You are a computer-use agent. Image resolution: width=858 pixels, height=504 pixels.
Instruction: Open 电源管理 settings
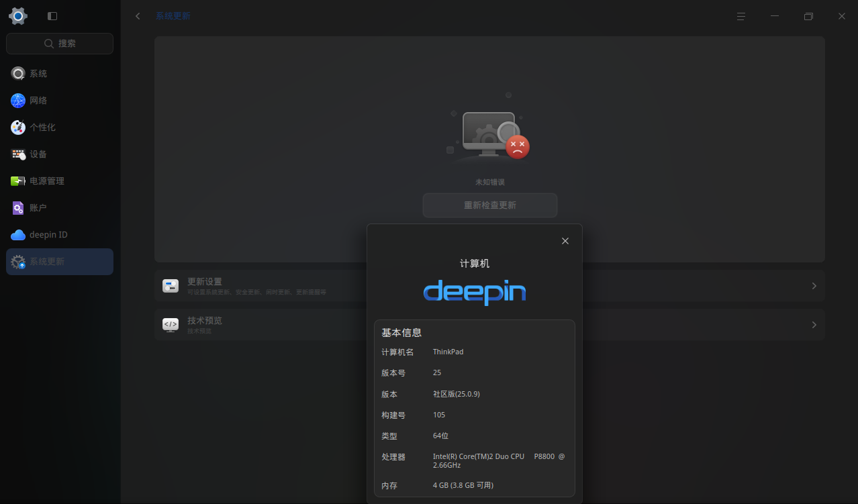(x=60, y=181)
